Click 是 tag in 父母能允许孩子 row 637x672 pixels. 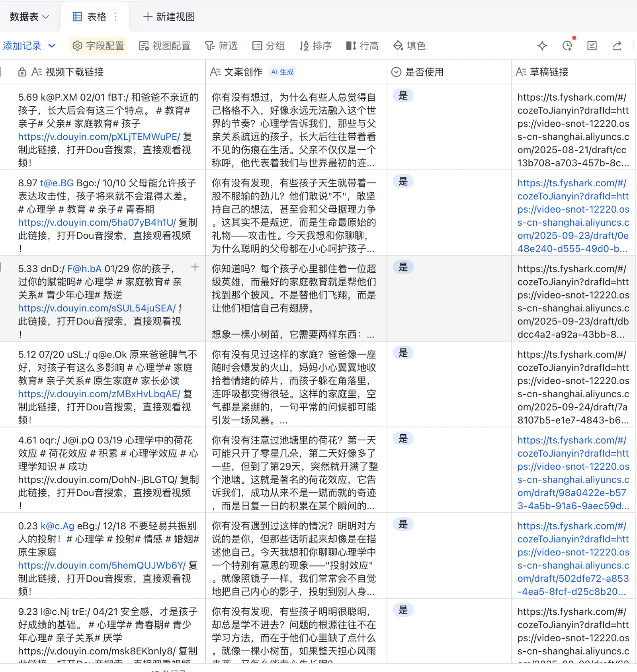tap(403, 181)
